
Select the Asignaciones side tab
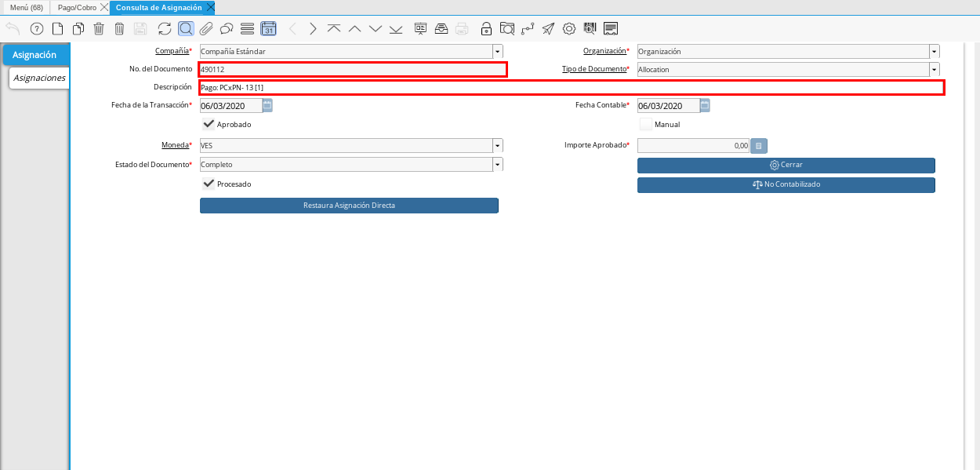[39, 78]
